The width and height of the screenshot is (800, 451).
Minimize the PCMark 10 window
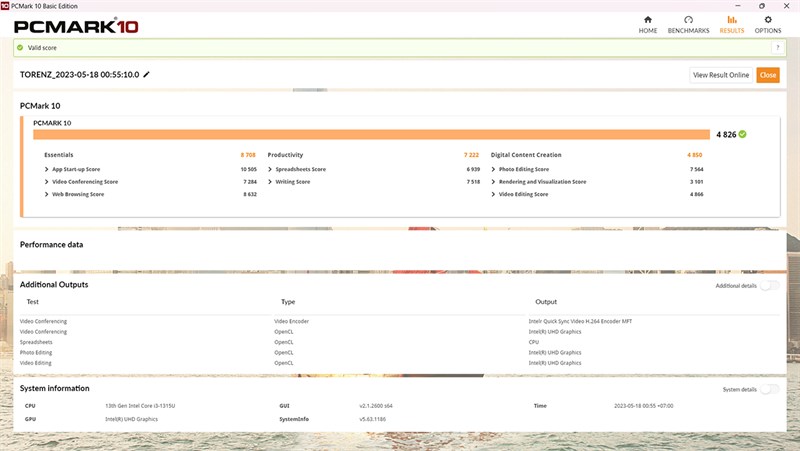(x=738, y=6)
